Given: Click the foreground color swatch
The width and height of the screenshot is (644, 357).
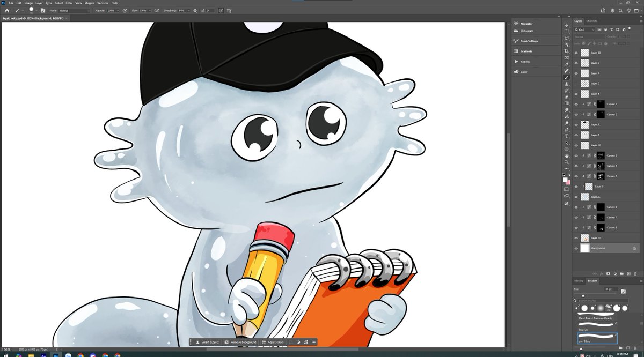Looking at the screenshot, I should point(565,179).
